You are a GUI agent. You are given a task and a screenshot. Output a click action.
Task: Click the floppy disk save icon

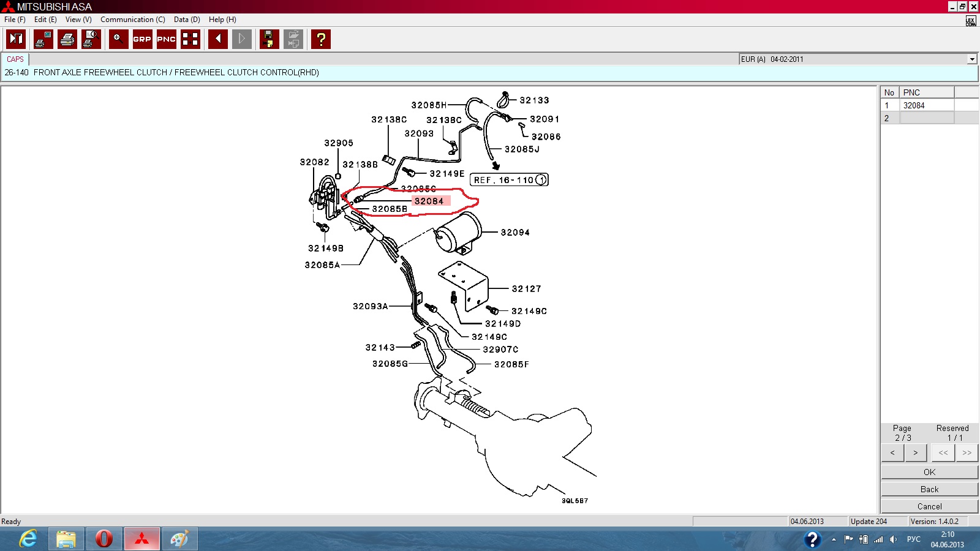point(269,39)
